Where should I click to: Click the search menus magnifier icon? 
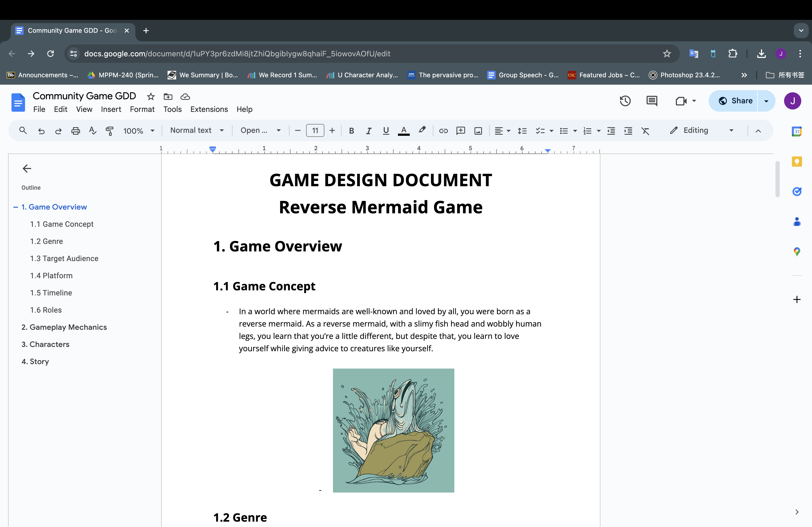click(23, 131)
